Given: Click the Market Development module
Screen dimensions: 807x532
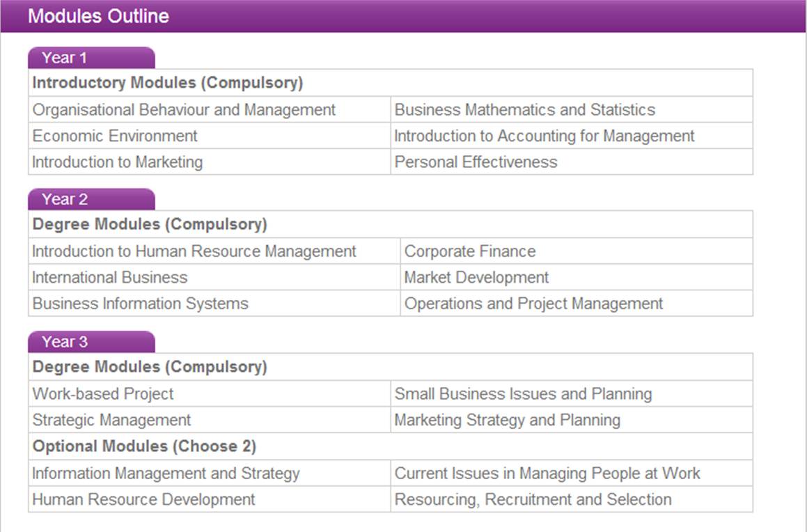Looking at the screenshot, I should (x=476, y=277).
